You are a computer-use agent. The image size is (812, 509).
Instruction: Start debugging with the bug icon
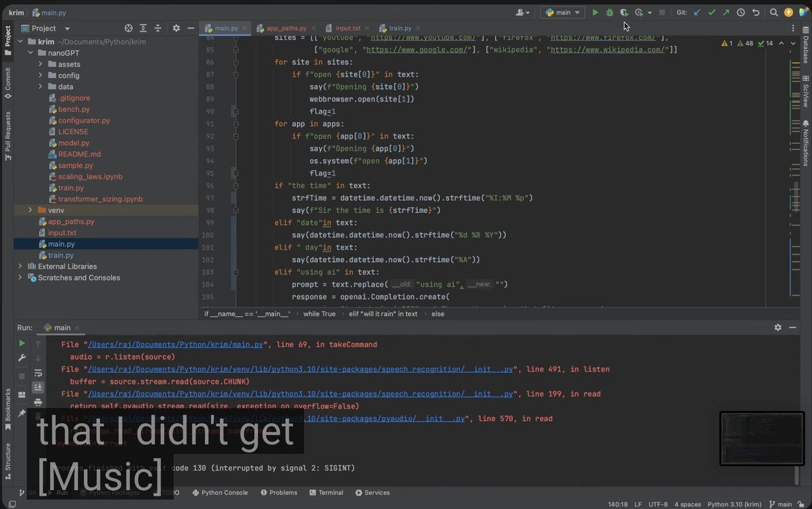click(609, 12)
